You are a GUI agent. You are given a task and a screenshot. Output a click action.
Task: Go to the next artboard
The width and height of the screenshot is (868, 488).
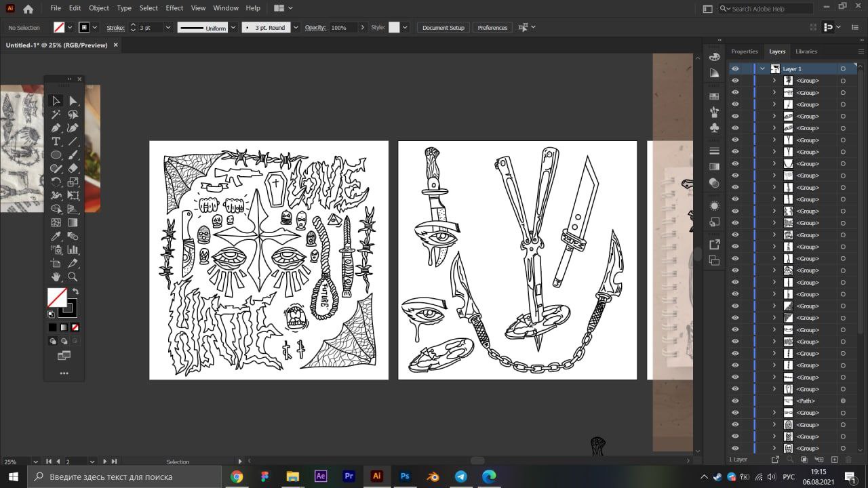(104, 462)
